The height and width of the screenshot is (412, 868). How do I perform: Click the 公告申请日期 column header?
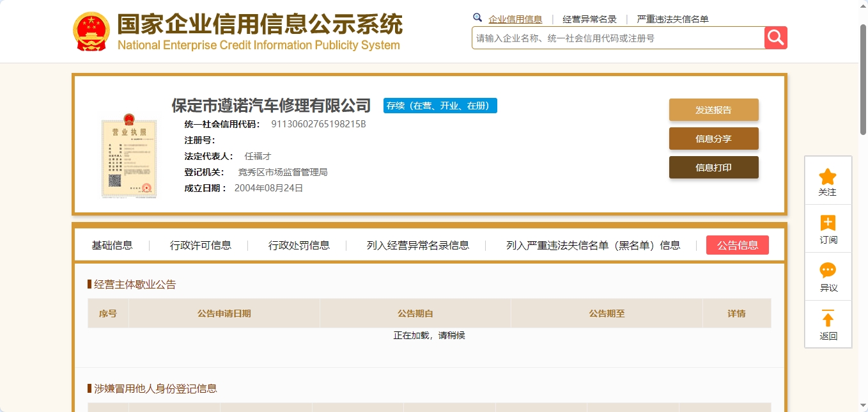[x=224, y=313]
